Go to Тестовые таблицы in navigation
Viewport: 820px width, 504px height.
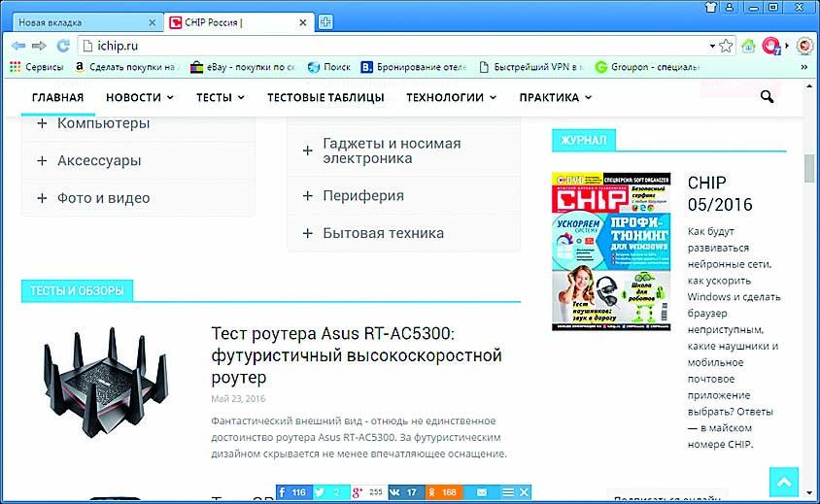pyautogui.click(x=325, y=97)
